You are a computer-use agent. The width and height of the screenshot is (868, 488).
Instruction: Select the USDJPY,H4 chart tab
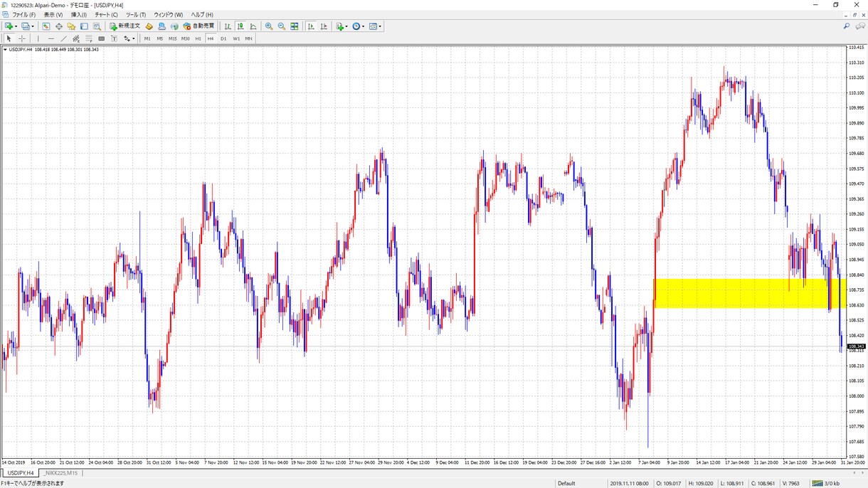coord(20,473)
